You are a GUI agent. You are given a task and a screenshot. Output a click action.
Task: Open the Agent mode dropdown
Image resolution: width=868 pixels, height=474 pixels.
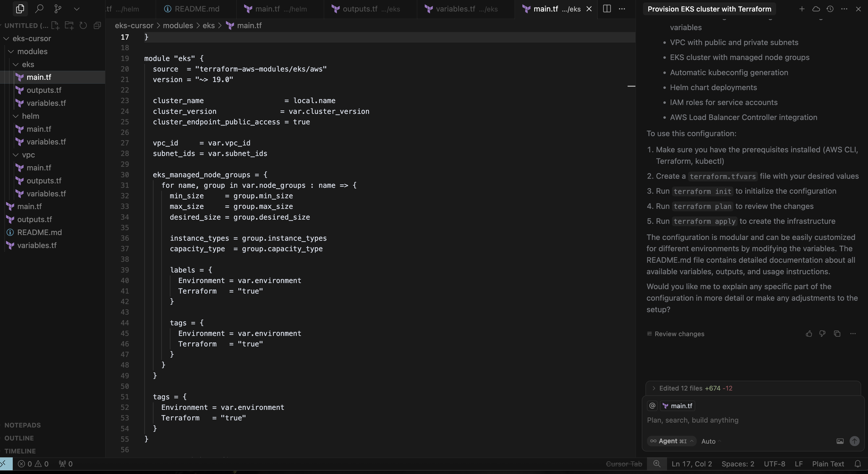click(671, 441)
